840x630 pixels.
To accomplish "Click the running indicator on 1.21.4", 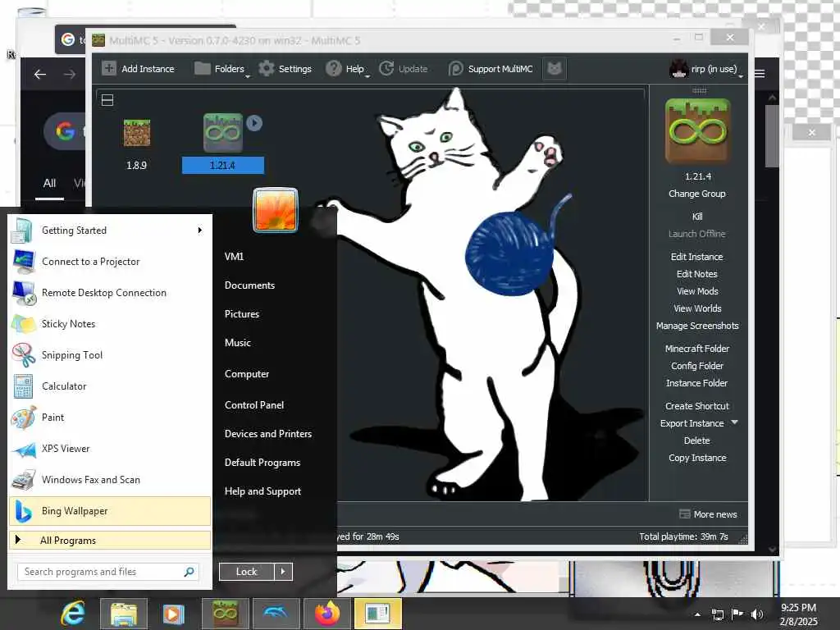I will (x=254, y=123).
